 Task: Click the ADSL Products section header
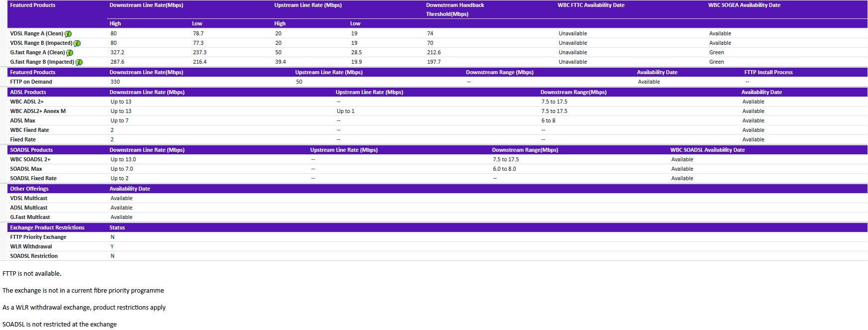[28, 93]
